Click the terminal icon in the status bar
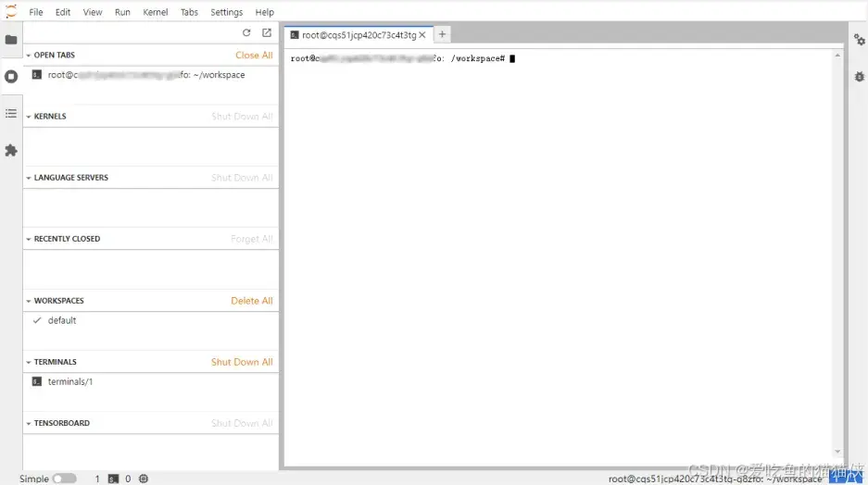Screen dimensions: 868x485 point(114,479)
